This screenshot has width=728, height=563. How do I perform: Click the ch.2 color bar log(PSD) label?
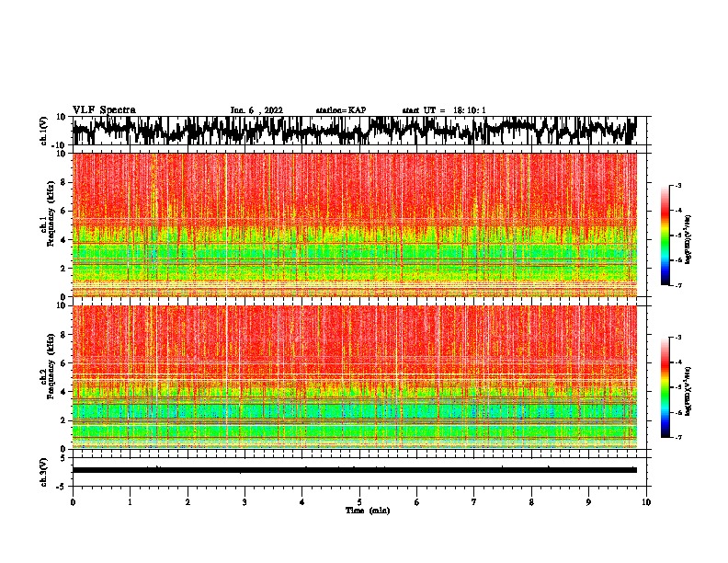coord(688,391)
